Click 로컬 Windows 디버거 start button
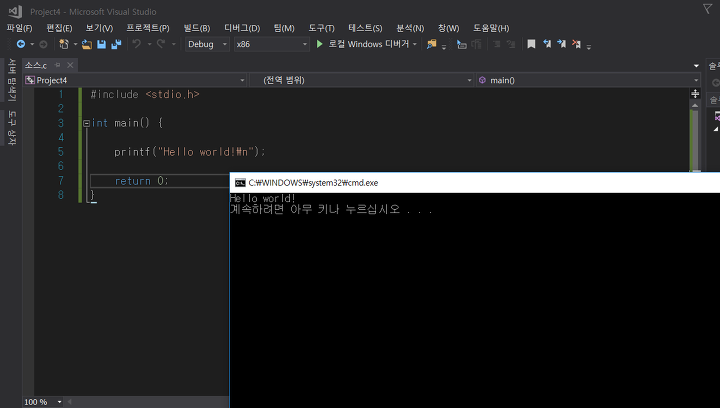This screenshot has height=408, width=720. [x=369, y=44]
